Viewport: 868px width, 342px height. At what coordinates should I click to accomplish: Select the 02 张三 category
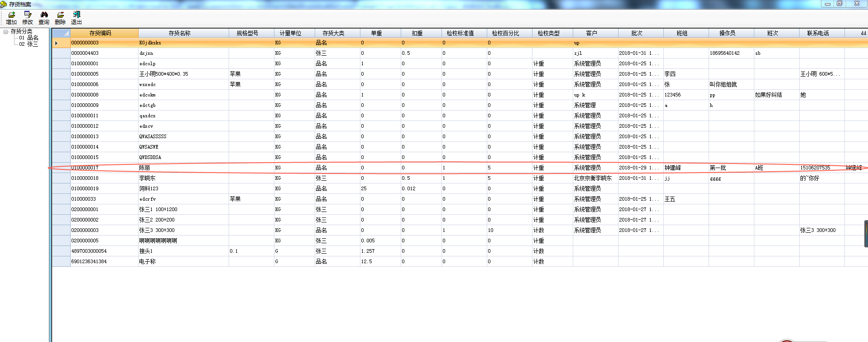pyautogui.click(x=29, y=44)
